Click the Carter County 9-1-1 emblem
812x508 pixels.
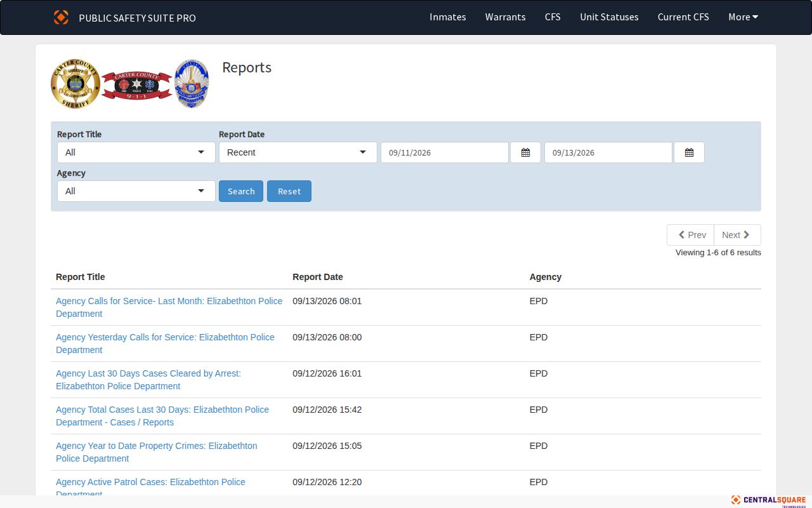(x=137, y=86)
